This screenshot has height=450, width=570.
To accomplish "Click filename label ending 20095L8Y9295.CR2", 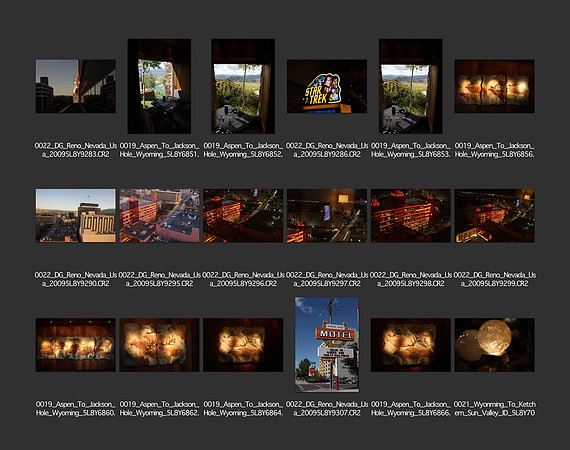I will [159, 279].
